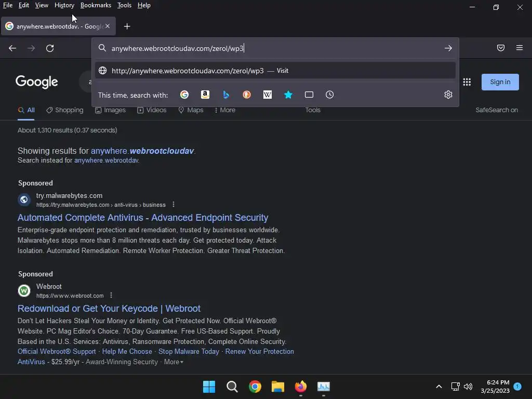The height and width of the screenshot is (399, 532).
Task: Expand More menu in Webroot ad footer
Action: pyautogui.click(x=174, y=362)
